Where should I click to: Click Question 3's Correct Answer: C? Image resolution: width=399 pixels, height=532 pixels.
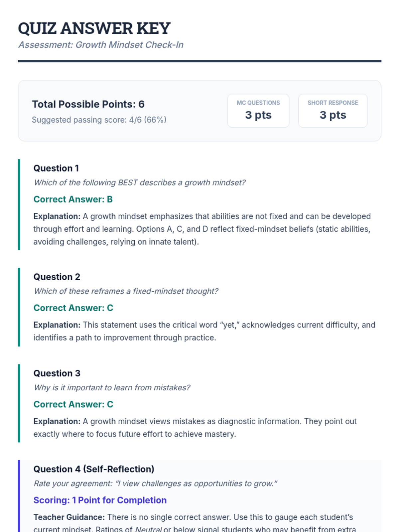pos(73,404)
